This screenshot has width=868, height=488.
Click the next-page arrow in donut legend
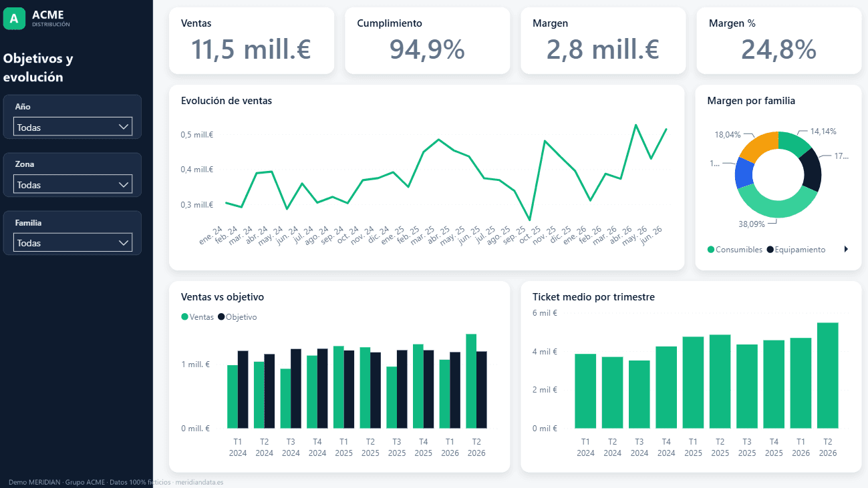846,249
